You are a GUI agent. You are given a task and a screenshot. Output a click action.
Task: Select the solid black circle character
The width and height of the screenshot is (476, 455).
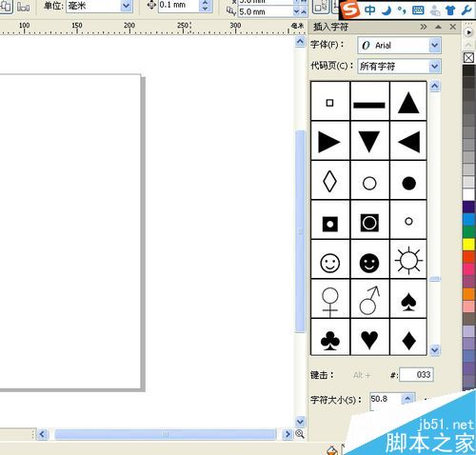coord(408,180)
